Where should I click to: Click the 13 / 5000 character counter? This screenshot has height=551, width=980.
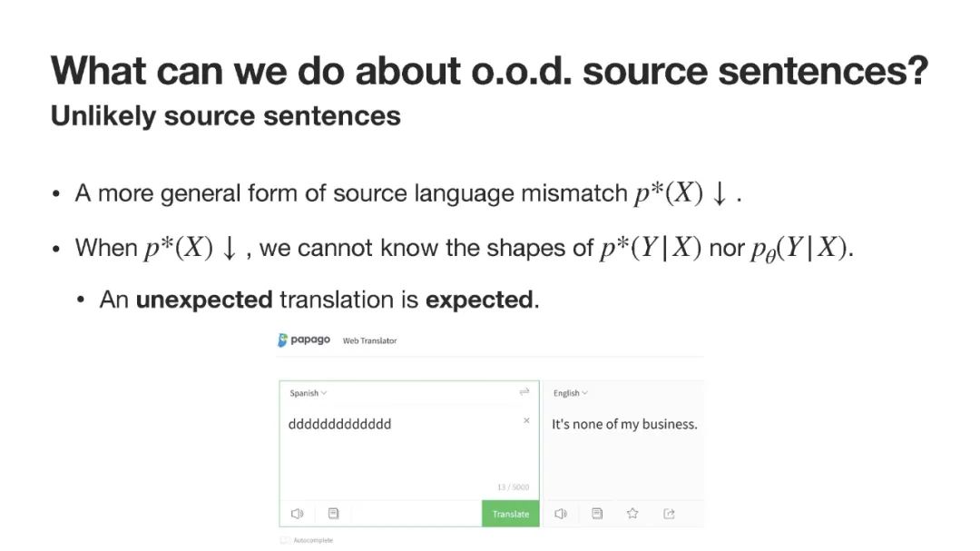[x=513, y=487]
